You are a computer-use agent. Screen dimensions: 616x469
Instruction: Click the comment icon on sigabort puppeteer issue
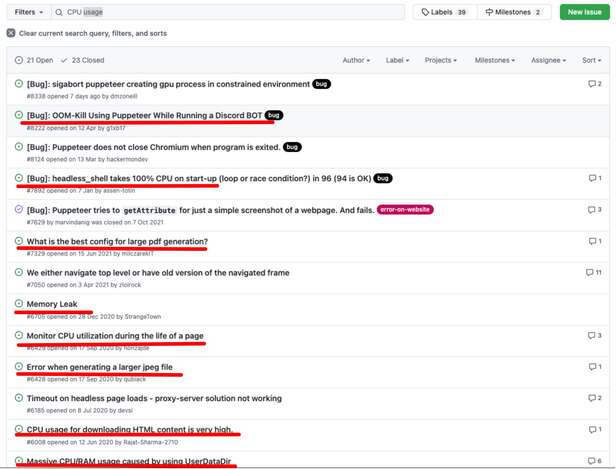(591, 84)
